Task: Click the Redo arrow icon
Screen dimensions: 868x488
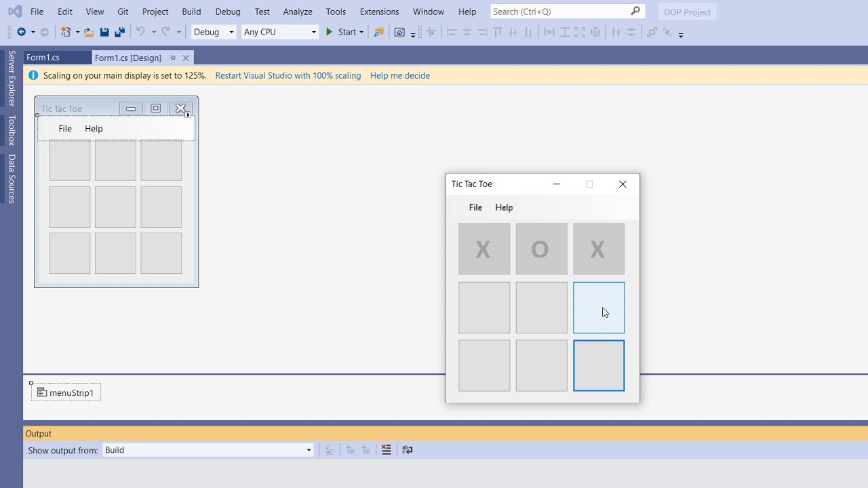Action: coord(165,32)
